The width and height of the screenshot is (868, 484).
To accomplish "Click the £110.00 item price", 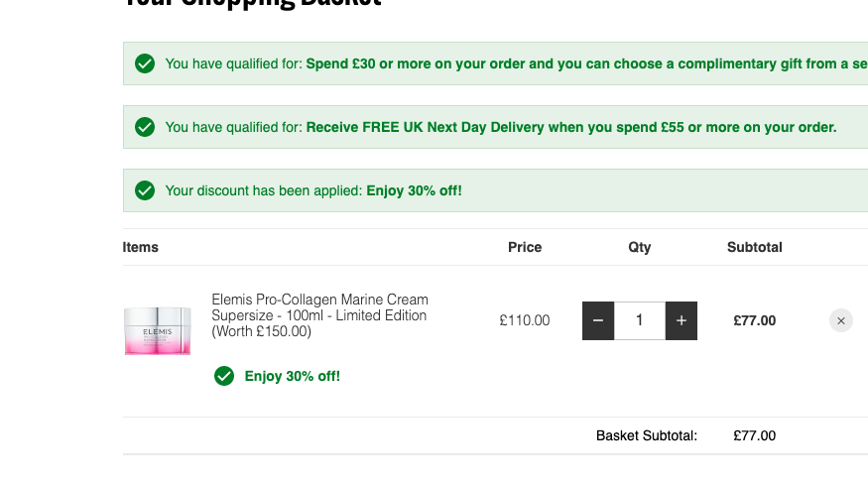I will (525, 320).
